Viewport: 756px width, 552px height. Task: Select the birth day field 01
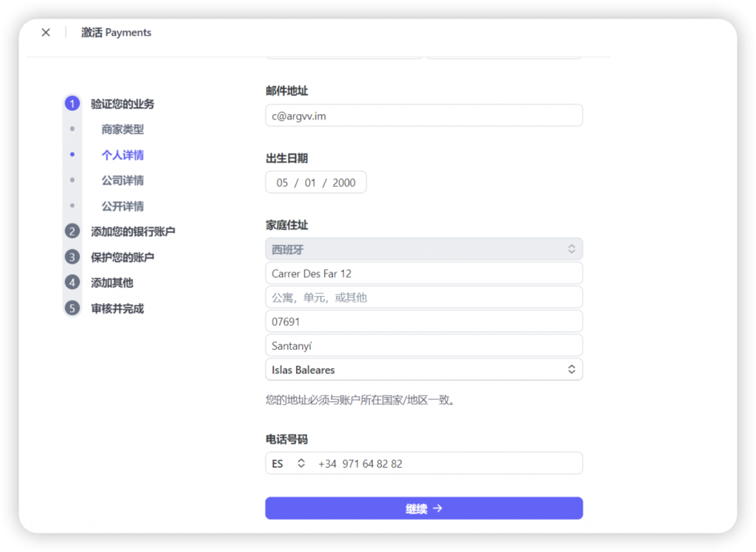point(310,183)
